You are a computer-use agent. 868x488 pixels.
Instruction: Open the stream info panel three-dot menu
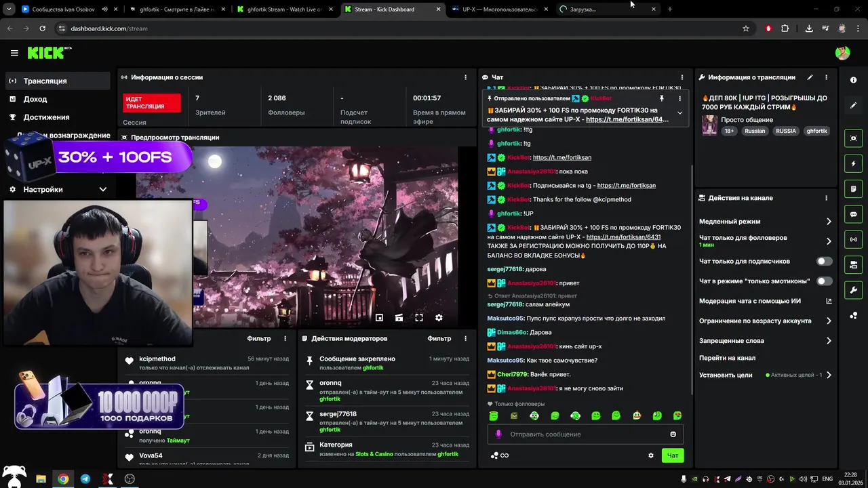pos(827,77)
